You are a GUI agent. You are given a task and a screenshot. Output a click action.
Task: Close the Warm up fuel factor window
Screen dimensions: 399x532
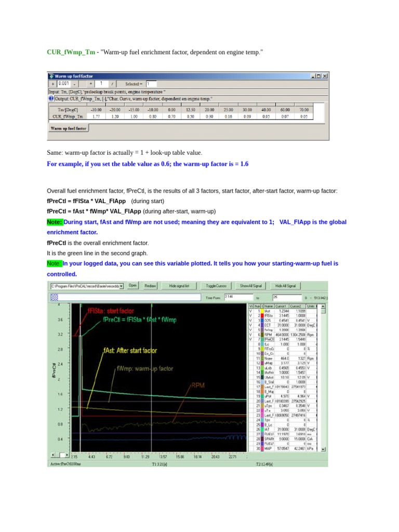click(x=325, y=76)
